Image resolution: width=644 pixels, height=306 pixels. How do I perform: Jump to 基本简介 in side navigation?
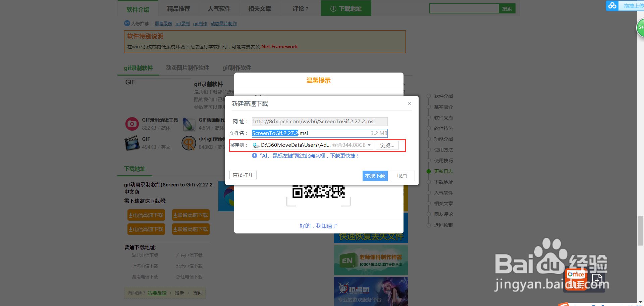[x=443, y=107]
